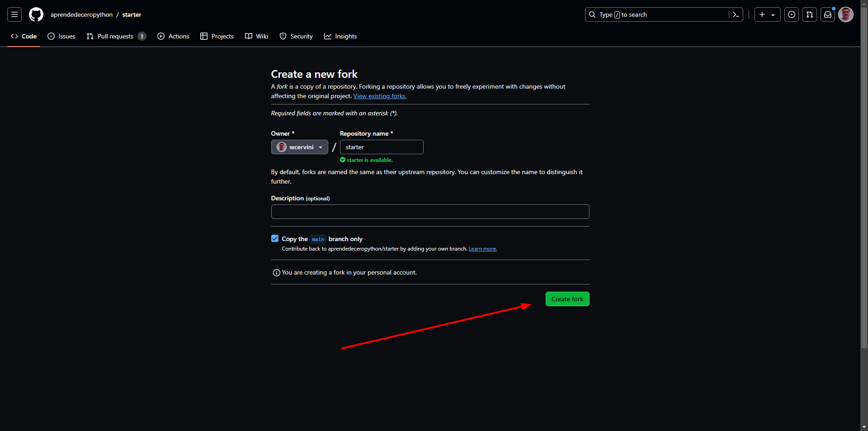
Task: Open the hamburger navigation menu
Action: click(14, 14)
